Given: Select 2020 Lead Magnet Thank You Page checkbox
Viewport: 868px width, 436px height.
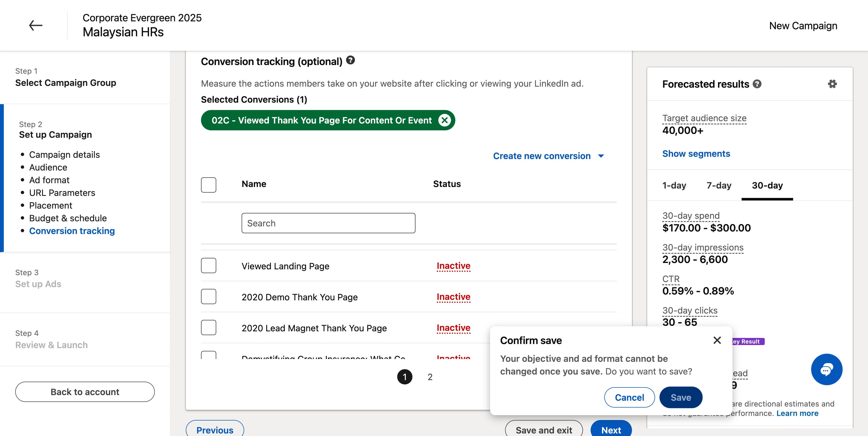Looking at the screenshot, I should pos(209,328).
